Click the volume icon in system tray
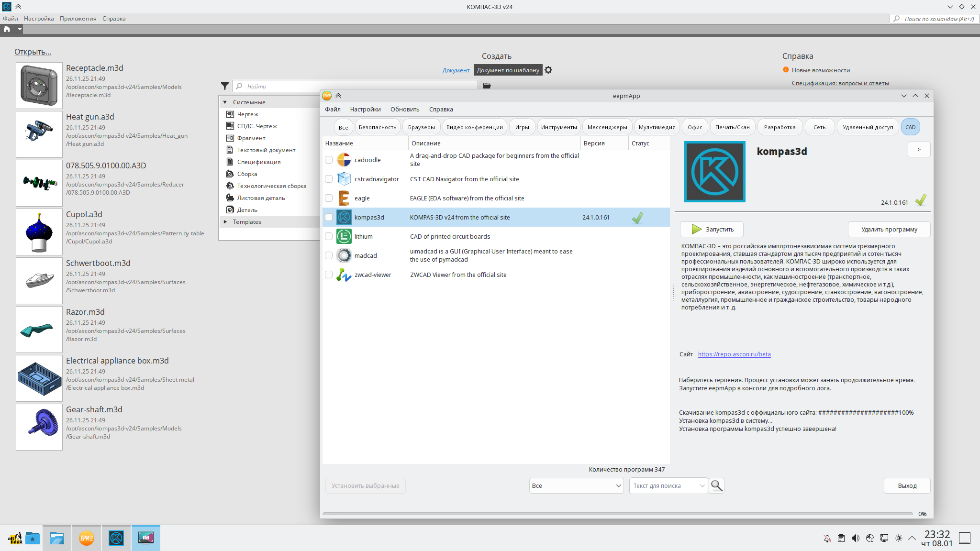The width and height of the screenshot is (980, 551). click(856, 538)
